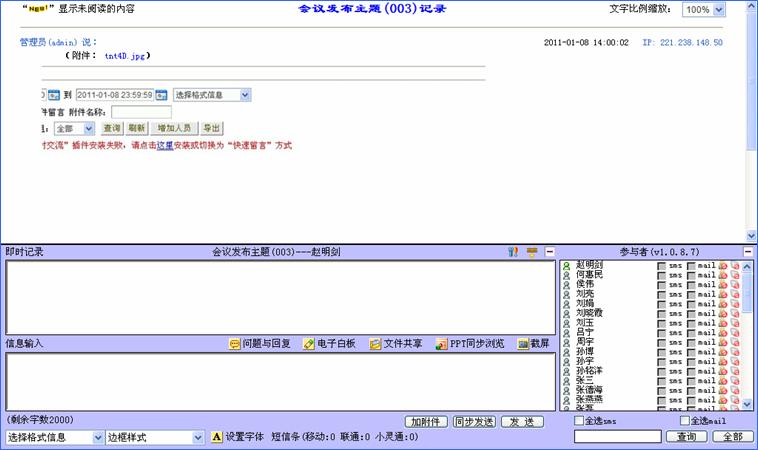Open calendar picker beside end date field
Screen dimensions: 758x450
coord(161,95)
